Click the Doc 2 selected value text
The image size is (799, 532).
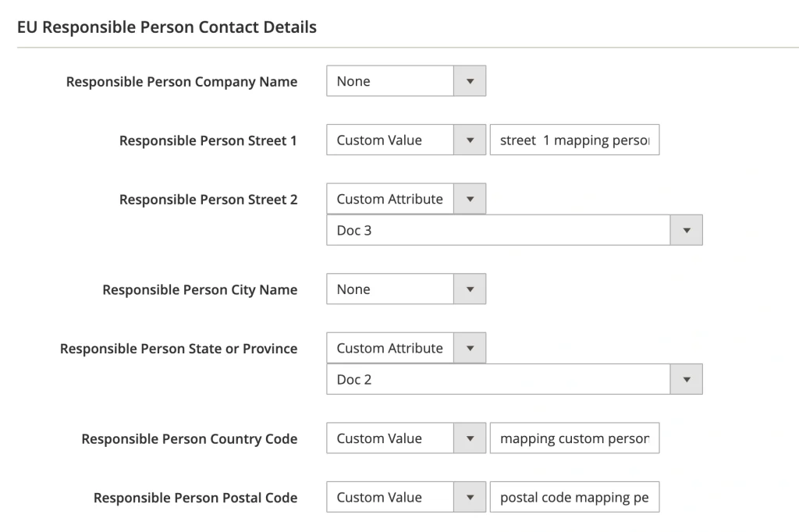355,379
